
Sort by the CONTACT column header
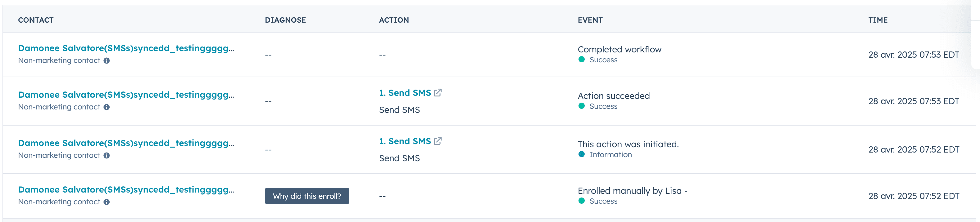pos(36,20)
